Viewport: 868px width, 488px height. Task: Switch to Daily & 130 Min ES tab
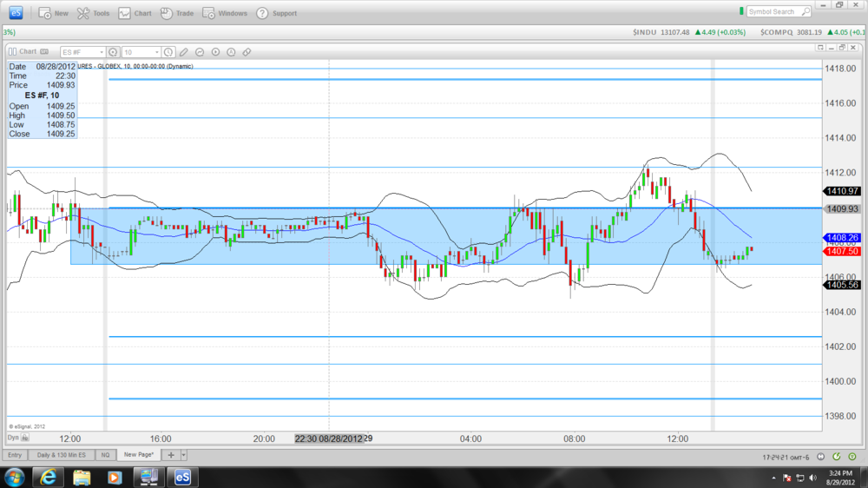[62, 455]
